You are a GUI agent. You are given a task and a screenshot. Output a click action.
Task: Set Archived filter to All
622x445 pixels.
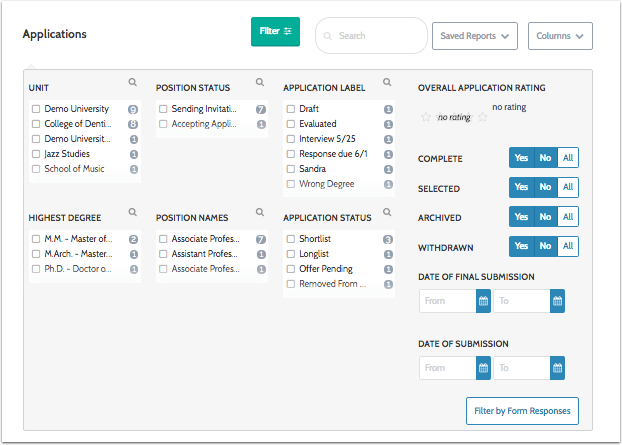(568, 217)
